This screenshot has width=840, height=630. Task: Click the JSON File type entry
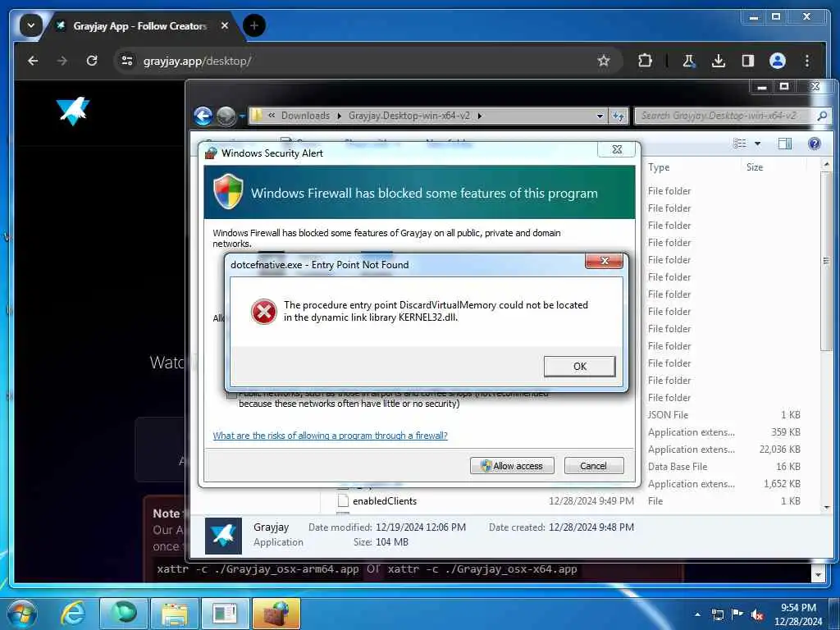tap(668, 414)
